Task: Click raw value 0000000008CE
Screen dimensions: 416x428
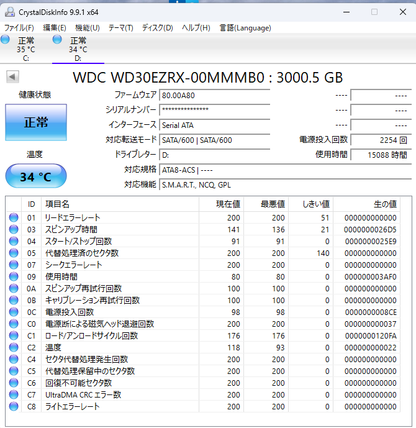Action: pyautogui.click(x=371, y=312)
